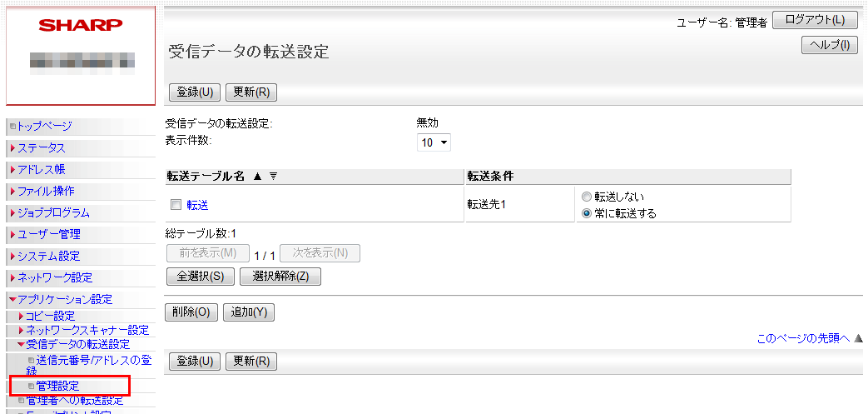
Task: Click the descending sort icon beside 転送テーブル名
Action: tap(273, 177)
